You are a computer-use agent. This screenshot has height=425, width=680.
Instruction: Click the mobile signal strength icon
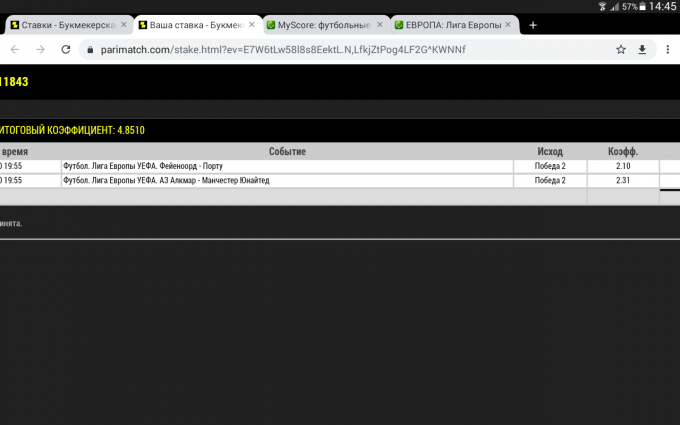pos(615,7)
